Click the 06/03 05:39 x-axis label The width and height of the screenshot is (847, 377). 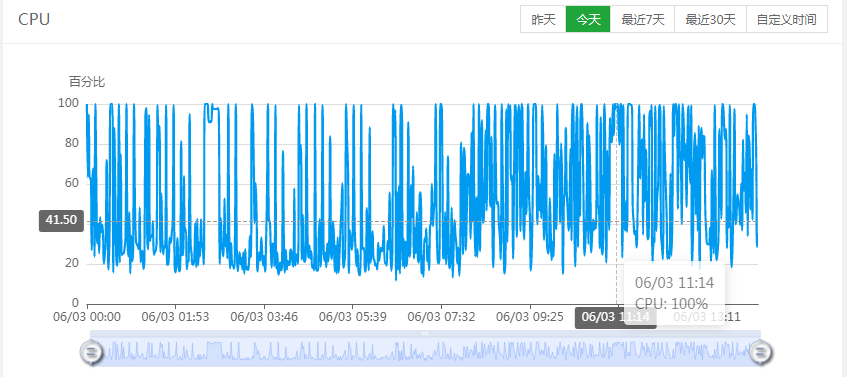pyautogui.click(x=353, y=317)
